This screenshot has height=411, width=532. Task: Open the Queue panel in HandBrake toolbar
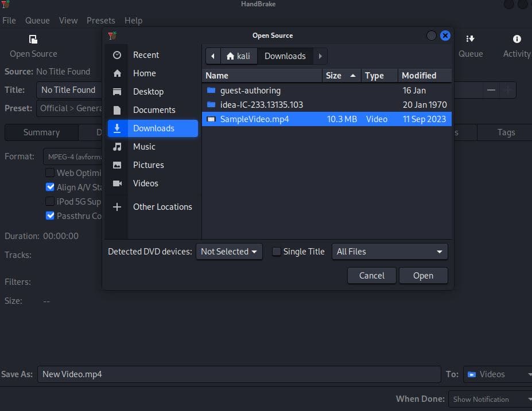point(471,46)
